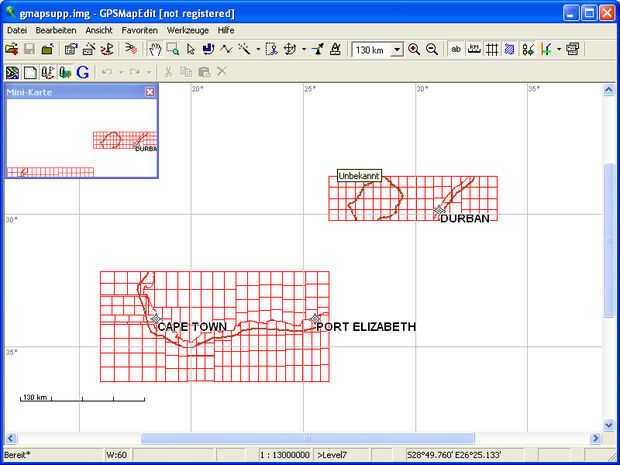This screenshot has height=465, width=620.
Task: Expand the arrow next to the Transform tool
Action: tap(304, 50)
